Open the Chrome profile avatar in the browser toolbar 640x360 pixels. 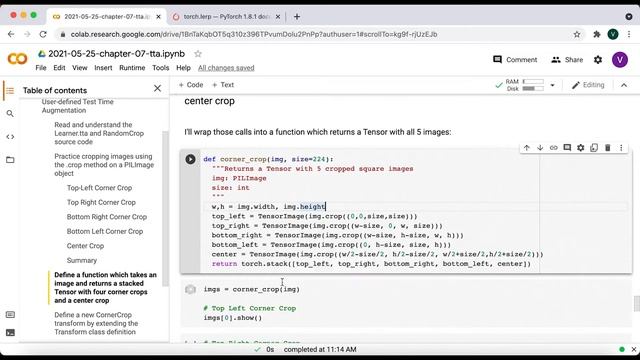tap(613, 34)
